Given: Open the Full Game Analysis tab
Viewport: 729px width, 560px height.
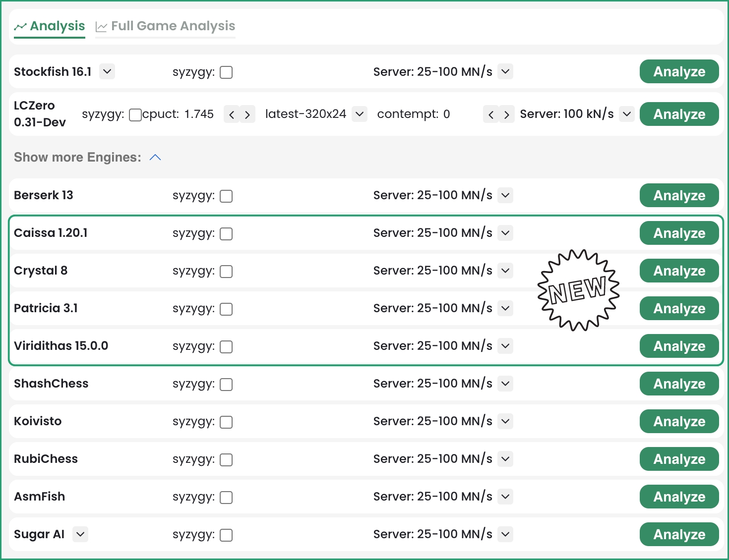Looking at the screenshot, I should click(165, 26).
